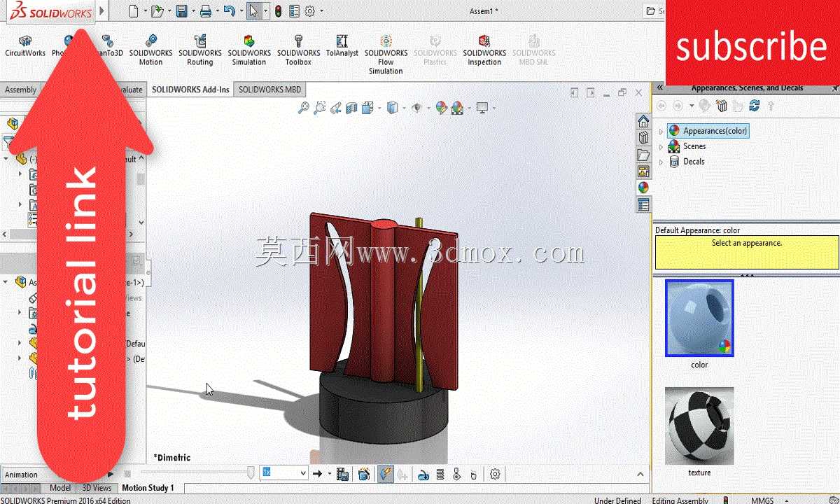Collapse the Appearances task pane with chevrons
840x504 pixels.
coord(659,88)
